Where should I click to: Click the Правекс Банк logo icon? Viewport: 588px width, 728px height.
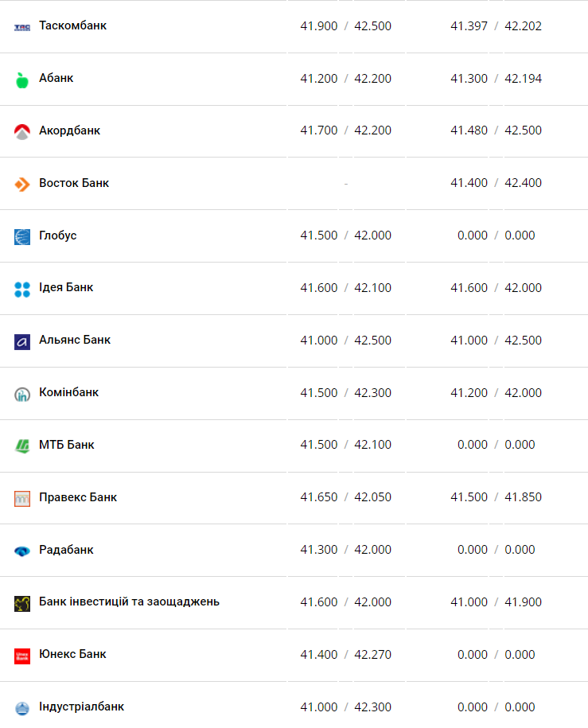pos(22,499)
